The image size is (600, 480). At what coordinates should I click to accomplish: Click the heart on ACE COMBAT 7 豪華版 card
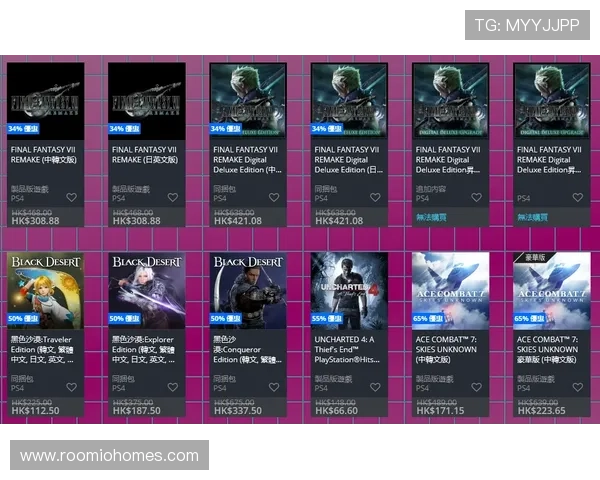click(x=577, y=387)
